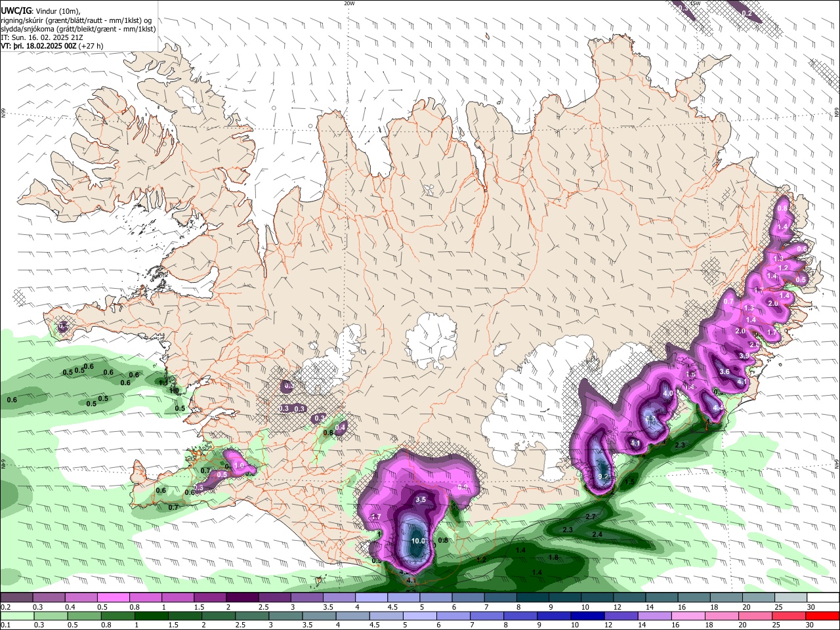840x630 pixels.
Task: Click the '1.8' value off the south coast
Action: 553,557
